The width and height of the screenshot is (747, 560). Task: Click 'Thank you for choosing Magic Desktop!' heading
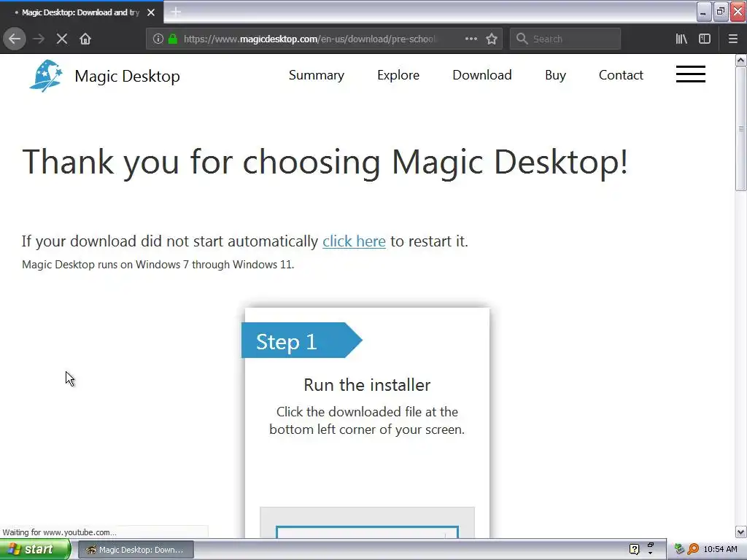325,163
